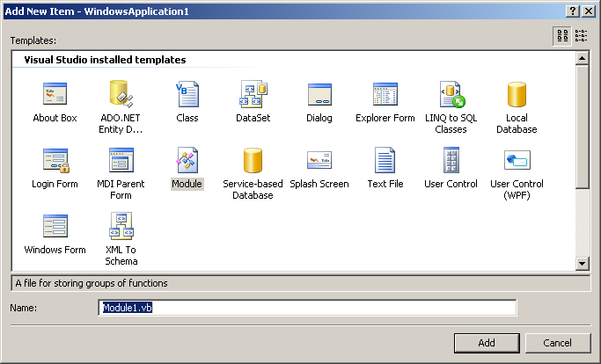Switch to large icons view
601x364 pixels.
561,35
